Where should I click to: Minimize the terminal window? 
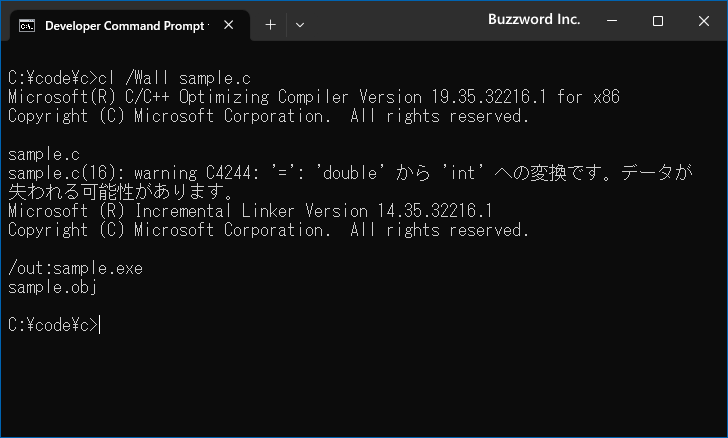(x=612, y=20)
